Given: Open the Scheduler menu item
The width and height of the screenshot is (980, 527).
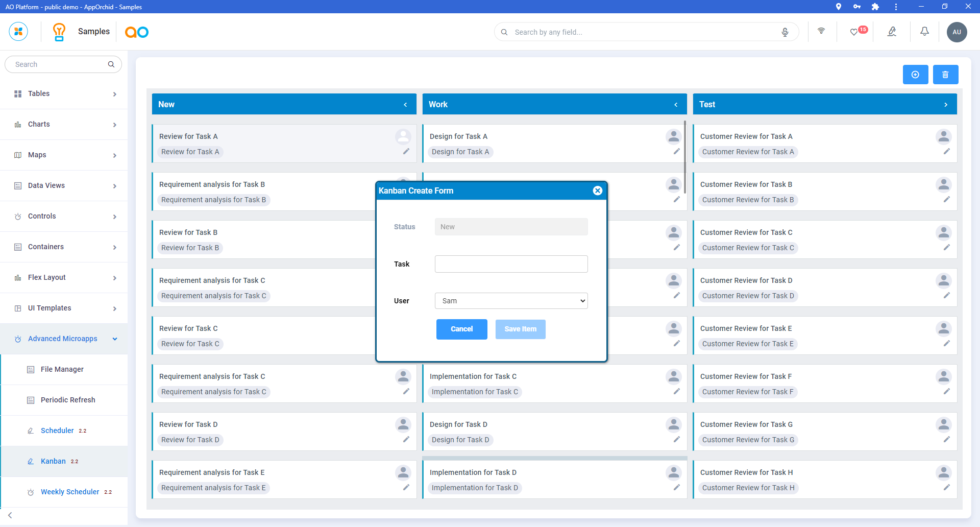Looking at the screenshot, I should (57, 431).
